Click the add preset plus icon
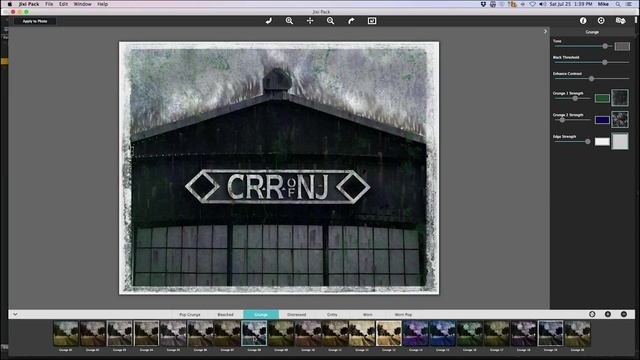The height and width of the screenshot is (360, 640). (608, 314)
